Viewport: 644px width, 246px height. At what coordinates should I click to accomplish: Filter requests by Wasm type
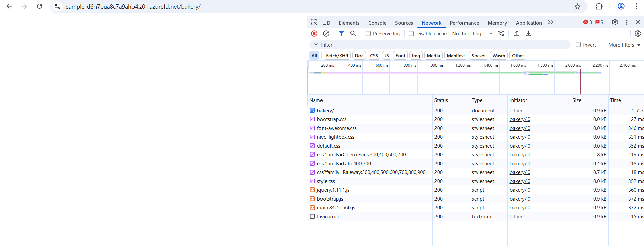click(499, 56)
